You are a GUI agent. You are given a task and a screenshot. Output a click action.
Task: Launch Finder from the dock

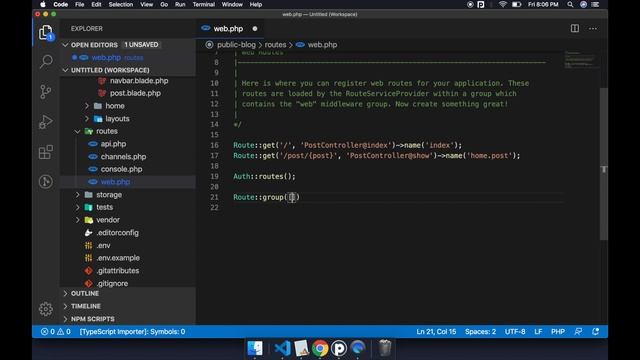click(255, 348)
